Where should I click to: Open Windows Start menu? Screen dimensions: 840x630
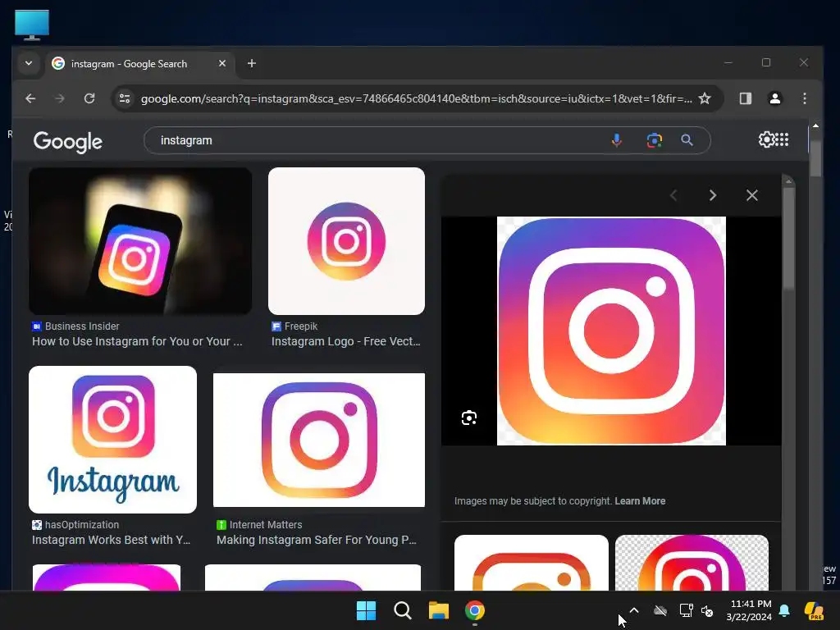point(367,610)
